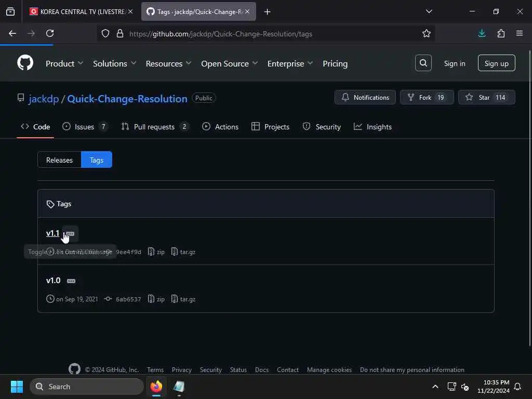Open the Actions tab

[220, 127]
